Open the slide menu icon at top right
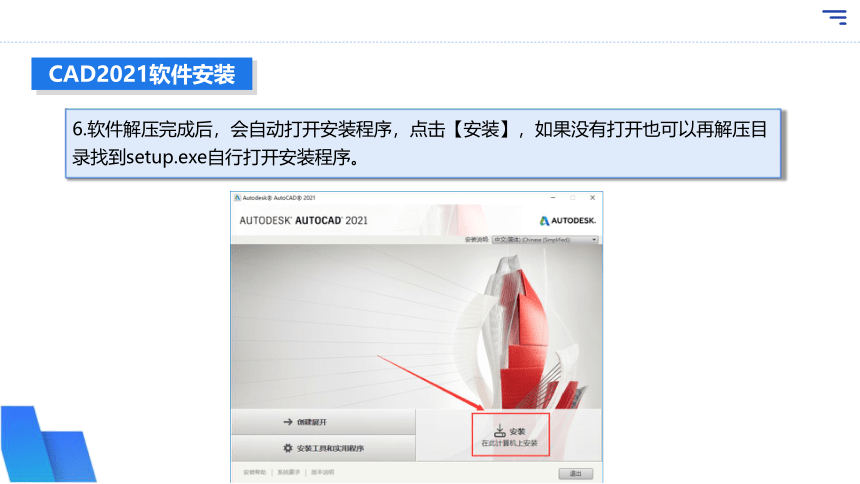The width and height of the screenshot is (860, 484). point(834,17)
